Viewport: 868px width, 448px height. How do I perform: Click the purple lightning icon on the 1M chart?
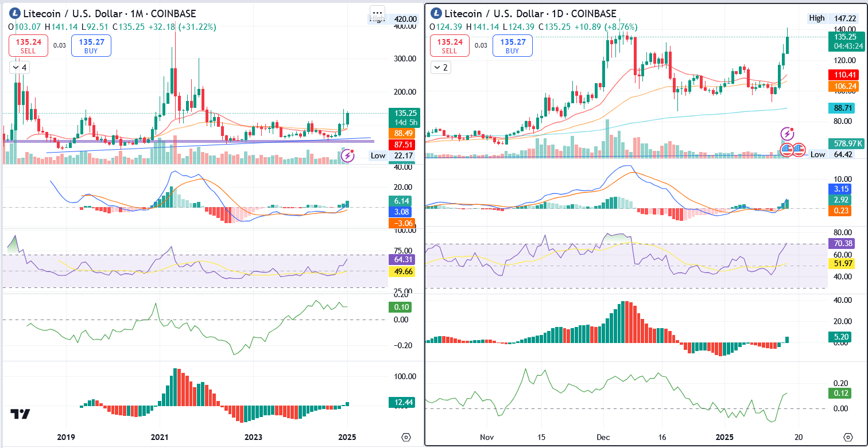(x=348, y=155)
